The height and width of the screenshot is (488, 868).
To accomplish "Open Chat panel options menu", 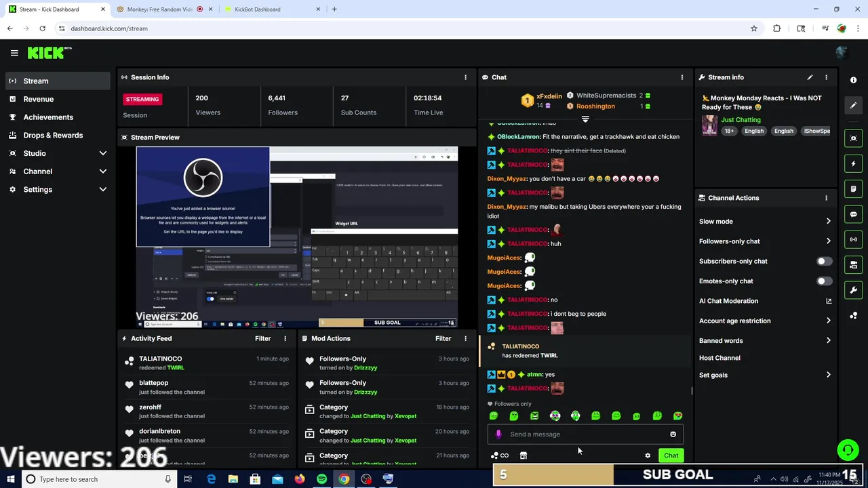I will click(682, 77).
